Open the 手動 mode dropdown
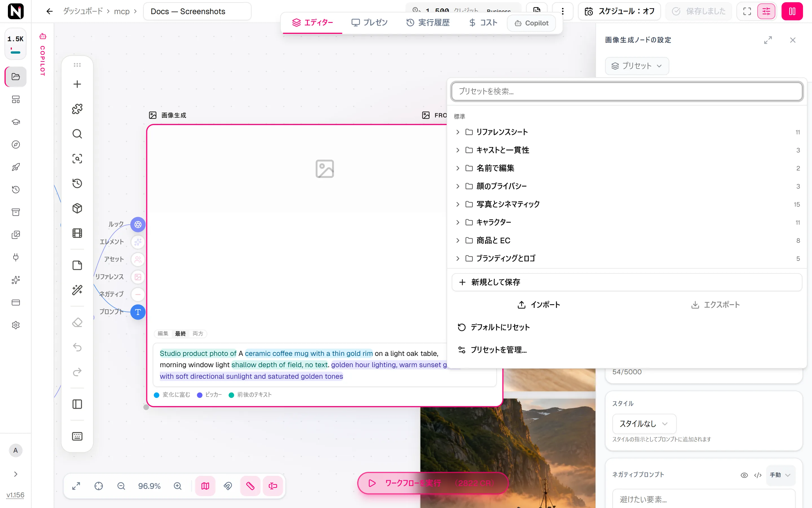 tap(780, 475)
